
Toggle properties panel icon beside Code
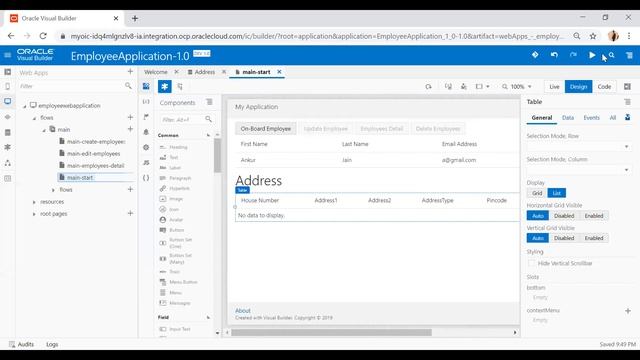tap(627, 87)
